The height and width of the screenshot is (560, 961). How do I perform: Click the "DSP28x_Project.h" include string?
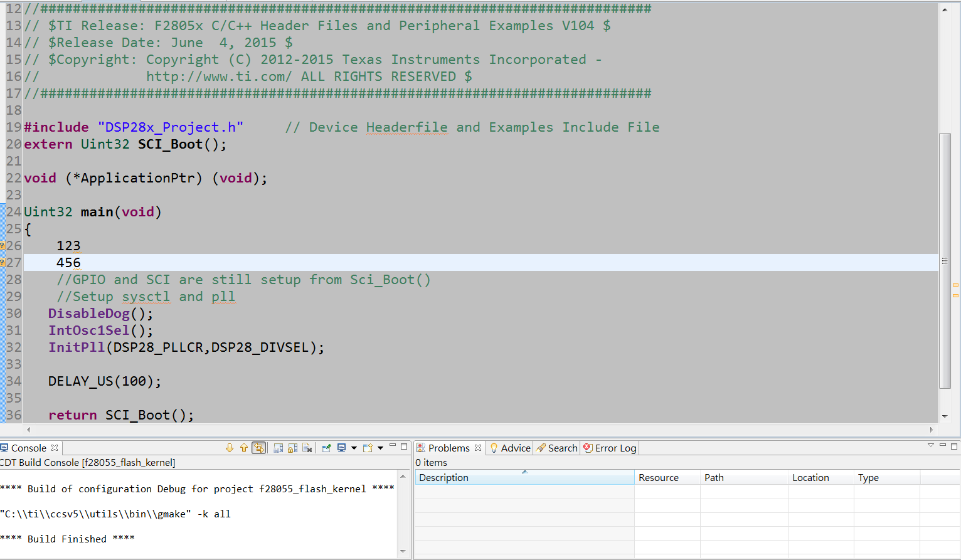(170, 127)
